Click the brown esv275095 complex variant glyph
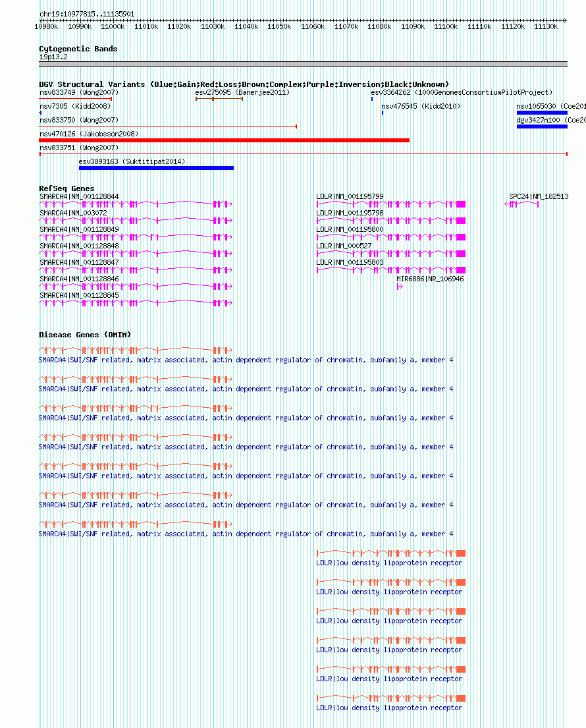The image size is (586, 728). [x=219, y=98]
